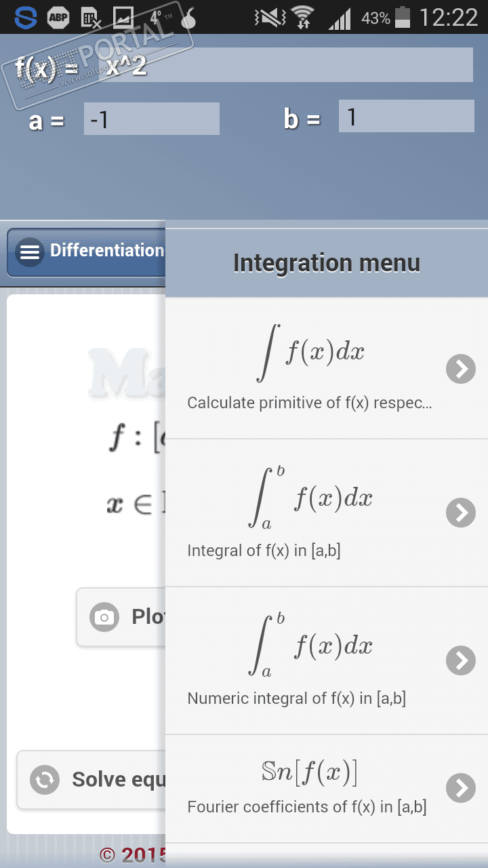
Task: Tap the Integration menu header
Action: [327, 263]
